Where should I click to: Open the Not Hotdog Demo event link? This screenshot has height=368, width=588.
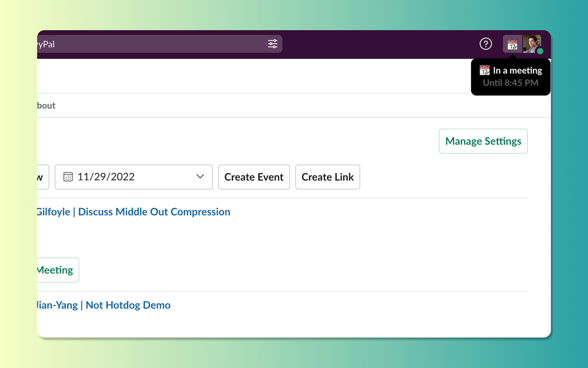coord(104,305)
